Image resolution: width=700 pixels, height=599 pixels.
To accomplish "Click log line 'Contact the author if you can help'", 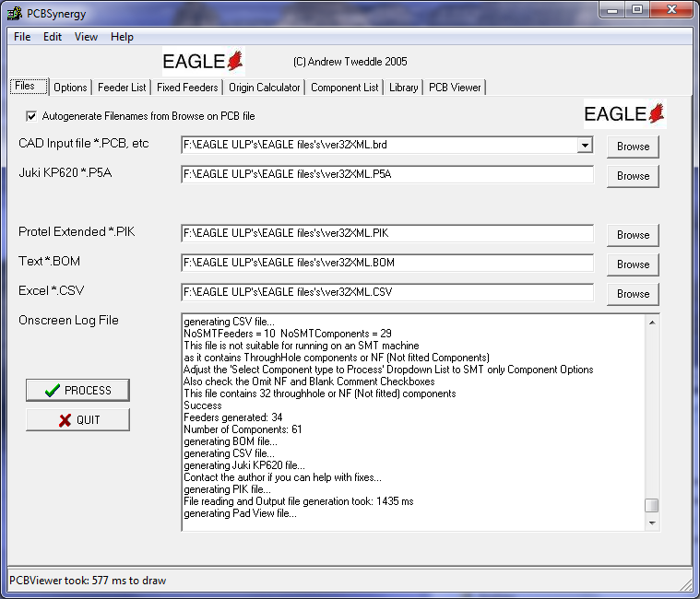I will click(282, 477).
